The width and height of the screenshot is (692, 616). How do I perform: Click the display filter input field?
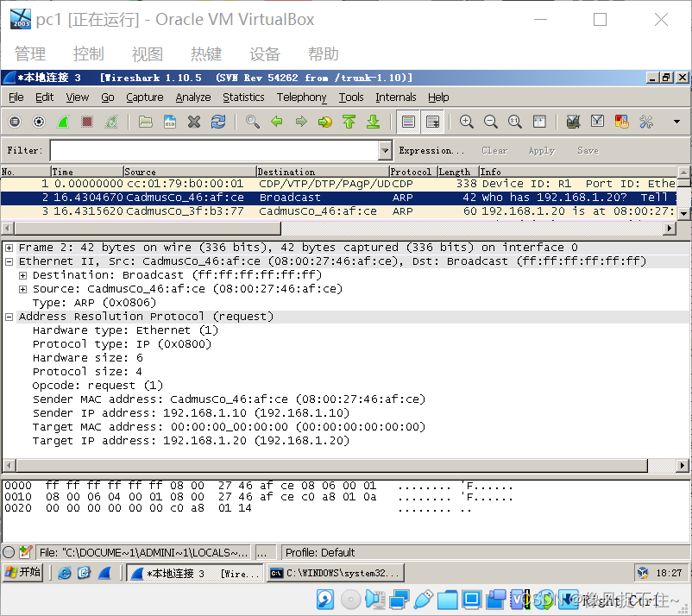(215, 150)
